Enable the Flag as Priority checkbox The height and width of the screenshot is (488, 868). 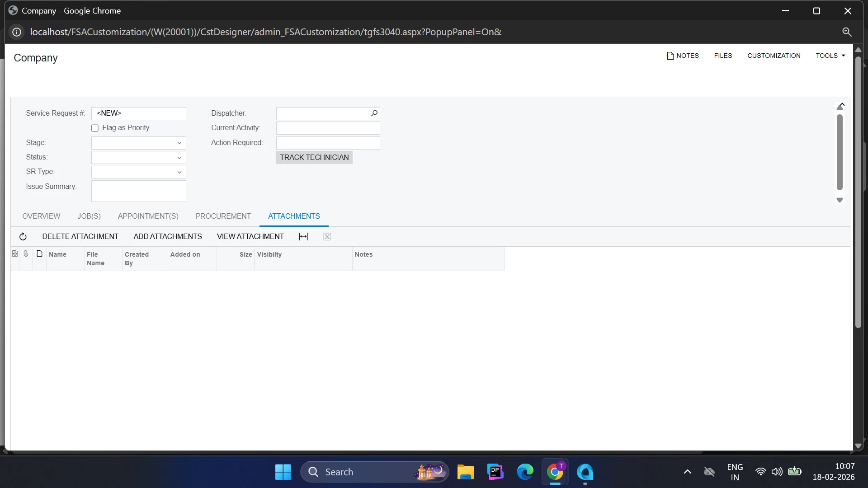[x=95, y=128]
